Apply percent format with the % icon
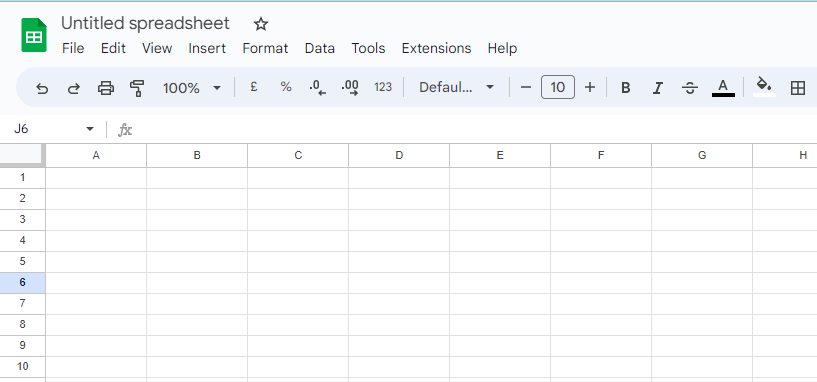817x382 pixels. tap(286, 87)
